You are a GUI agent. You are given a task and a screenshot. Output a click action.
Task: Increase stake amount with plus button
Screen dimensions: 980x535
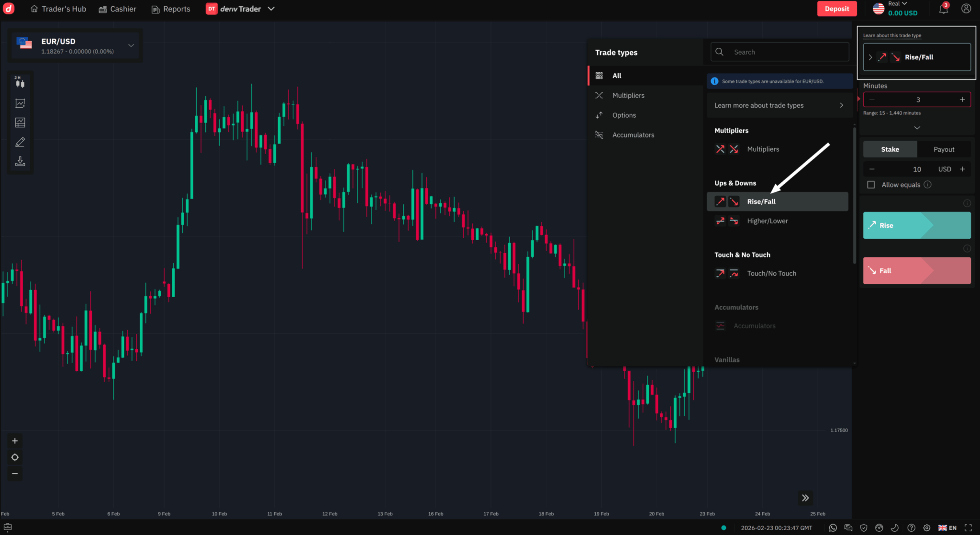[x=962, y=169]
